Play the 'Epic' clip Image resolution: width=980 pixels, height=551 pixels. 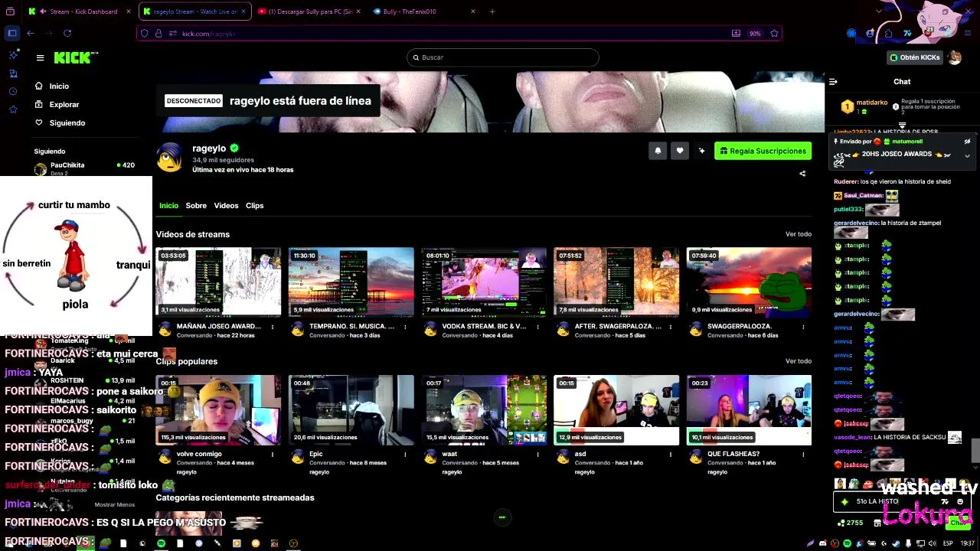(x=351, y=410)
